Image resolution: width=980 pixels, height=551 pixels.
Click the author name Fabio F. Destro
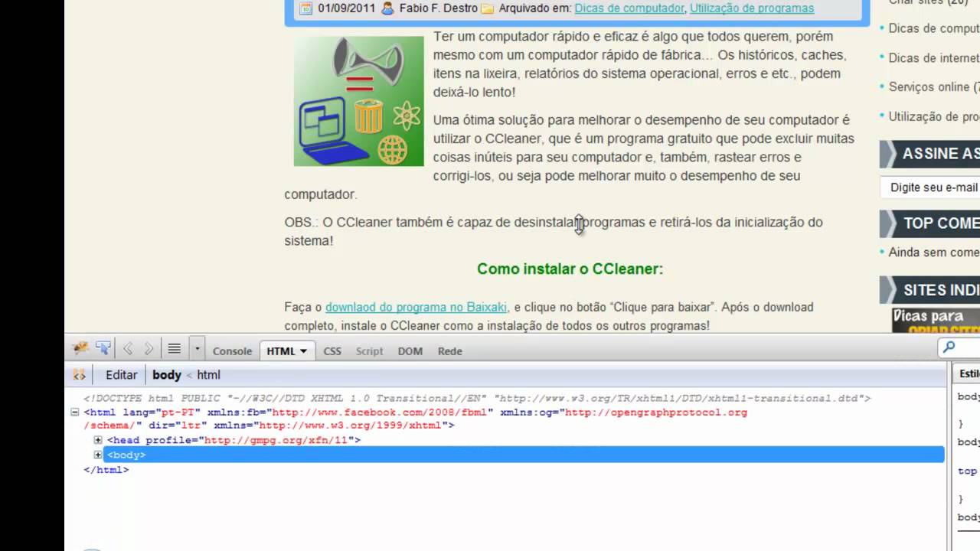click(x=438, y=8)
